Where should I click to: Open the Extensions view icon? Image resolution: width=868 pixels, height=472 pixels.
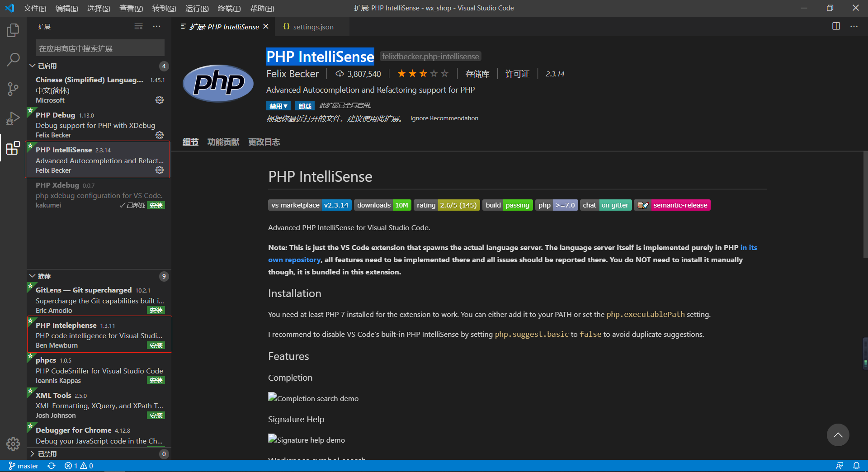coord(13,148)
